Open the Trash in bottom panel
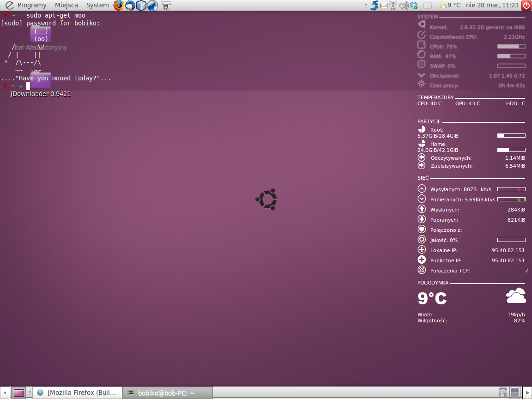The height and width of the screenshot is (399, 532). pyautogui.click(x=503, y=393)
